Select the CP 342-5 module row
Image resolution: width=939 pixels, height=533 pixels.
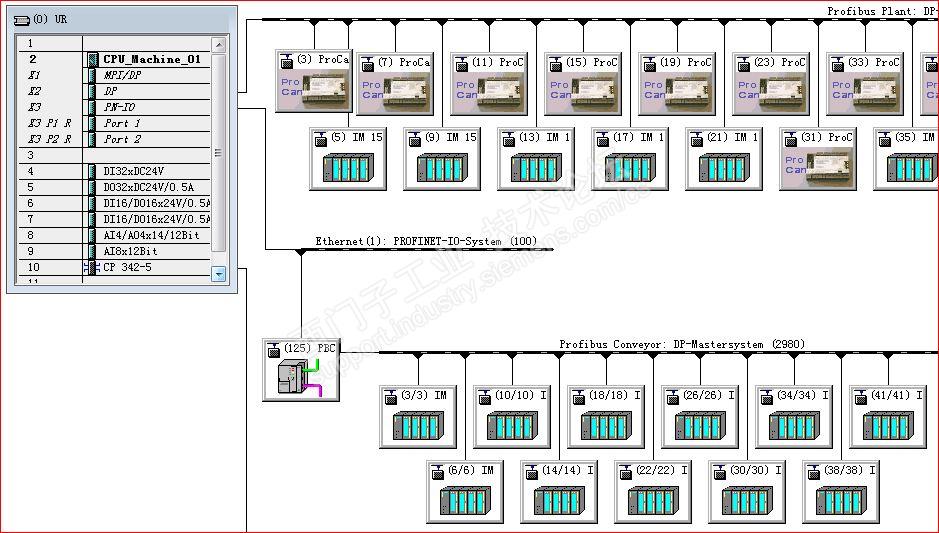coord(114,268)
